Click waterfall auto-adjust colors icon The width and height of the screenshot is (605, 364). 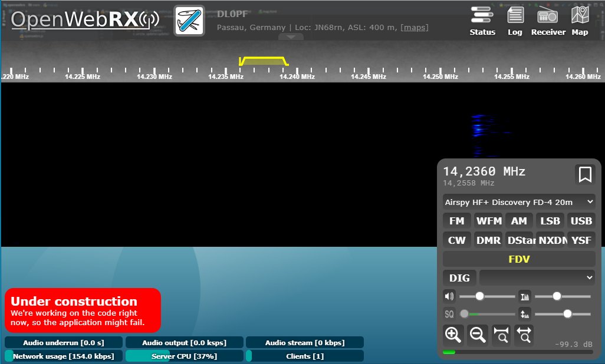[x=525, y=296]
